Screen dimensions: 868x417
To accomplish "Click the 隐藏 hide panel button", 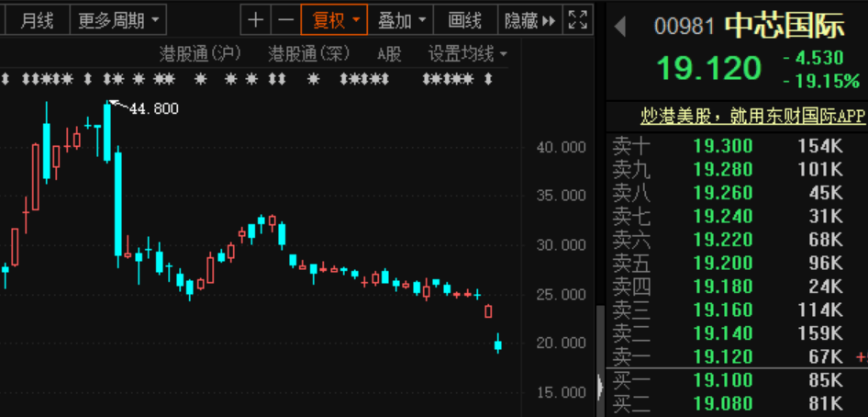I will tap(529, 20).
